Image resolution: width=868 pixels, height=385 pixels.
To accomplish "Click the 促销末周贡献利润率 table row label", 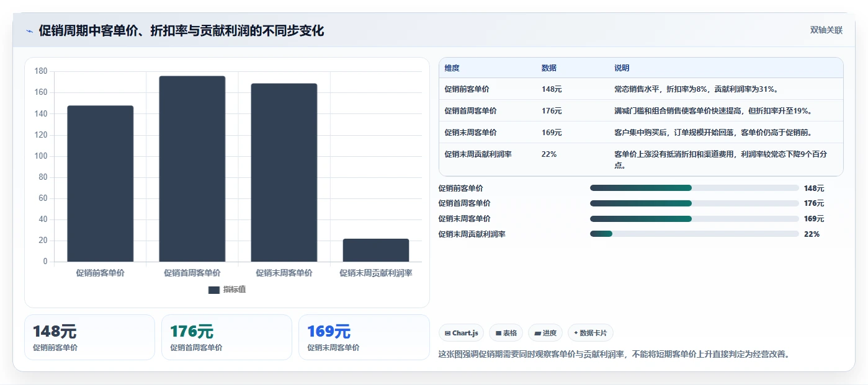I will click(x=478, y=154).
